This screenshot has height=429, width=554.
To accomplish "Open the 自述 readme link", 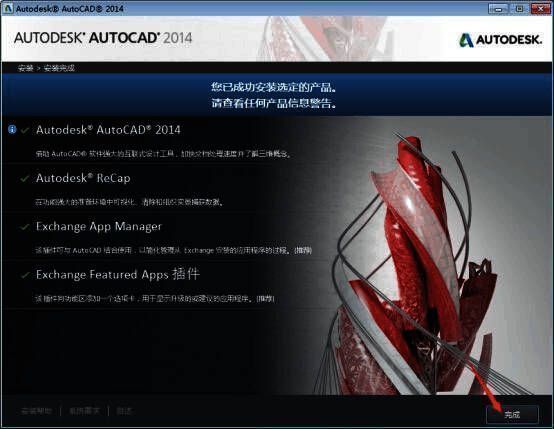I will (124, 411).
